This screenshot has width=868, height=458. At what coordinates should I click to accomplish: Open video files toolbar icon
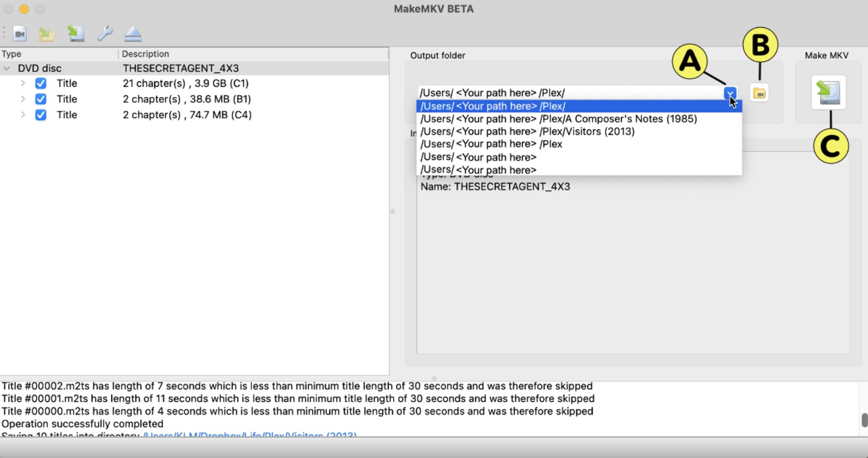(x=20, y=34)
